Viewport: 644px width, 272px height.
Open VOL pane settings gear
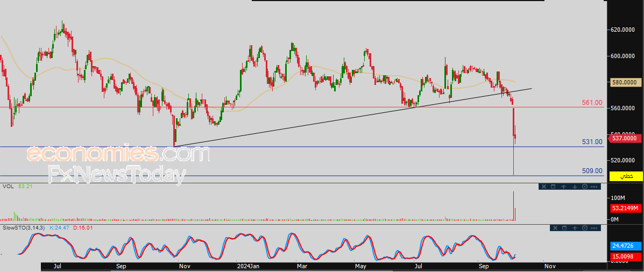[585, 187]
